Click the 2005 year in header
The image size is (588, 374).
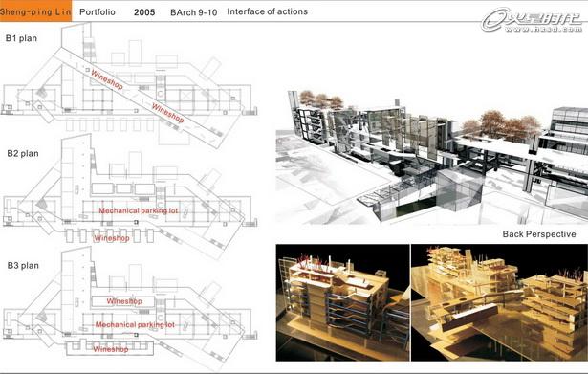click(144, 12)
